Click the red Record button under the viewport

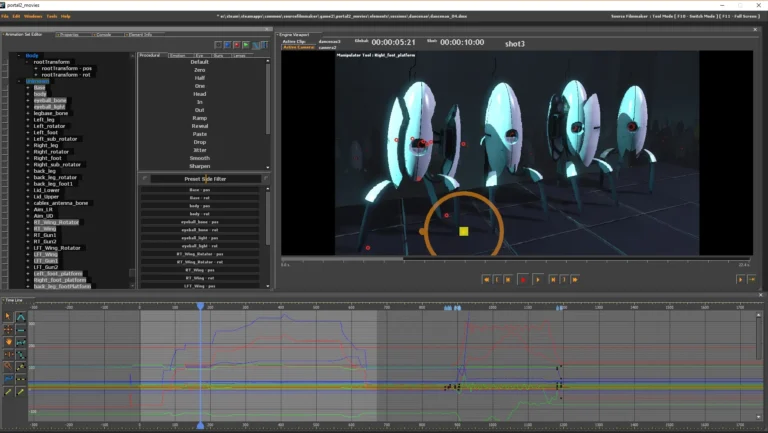[523, 280]
